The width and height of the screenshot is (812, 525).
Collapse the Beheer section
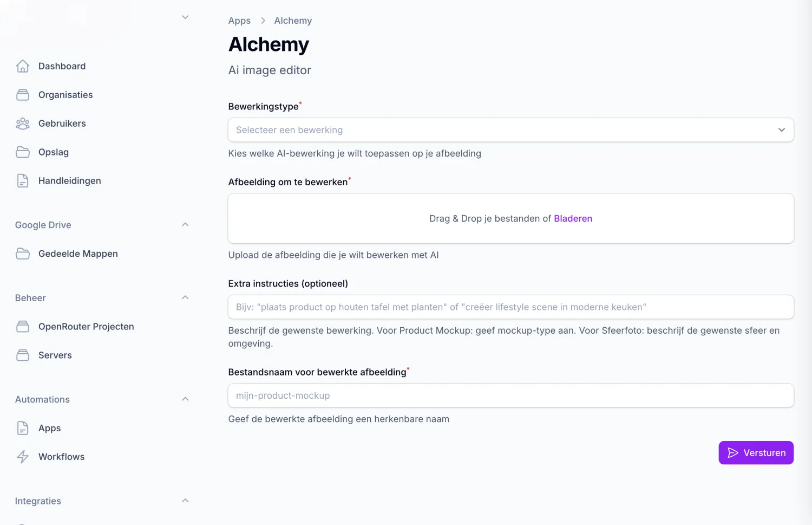185,297
